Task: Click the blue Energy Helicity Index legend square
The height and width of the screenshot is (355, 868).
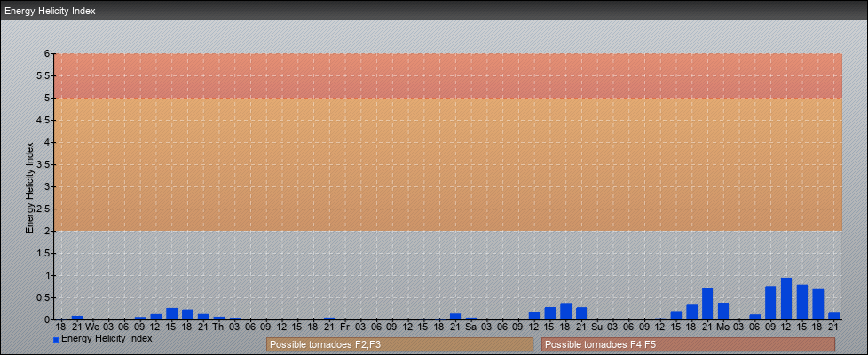Action: 56,340
